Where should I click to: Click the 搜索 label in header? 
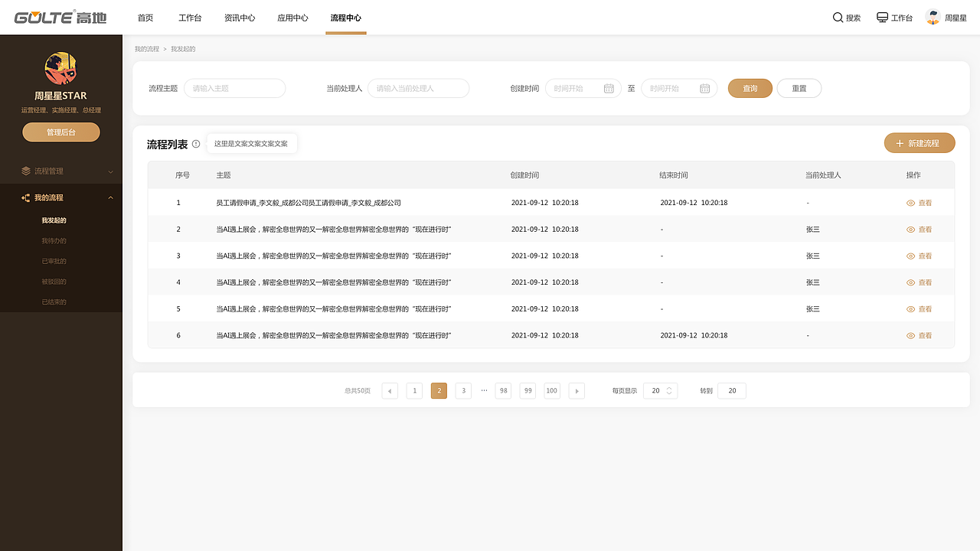854,18
